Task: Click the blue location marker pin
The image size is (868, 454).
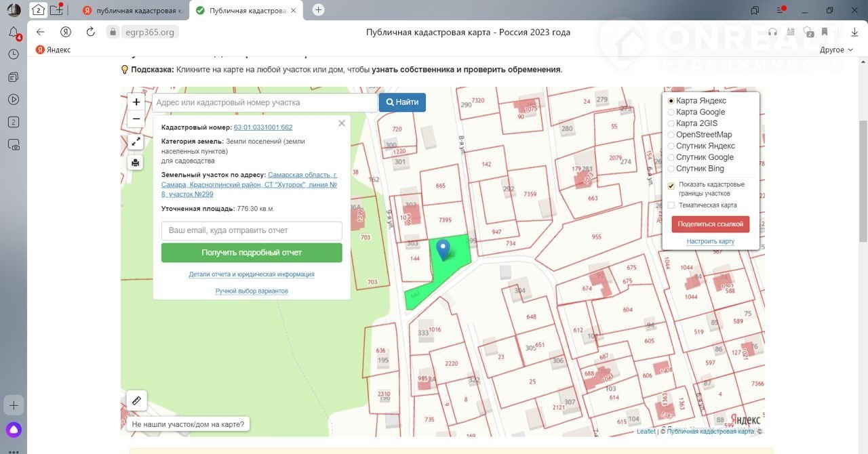Action: point(443,249)
